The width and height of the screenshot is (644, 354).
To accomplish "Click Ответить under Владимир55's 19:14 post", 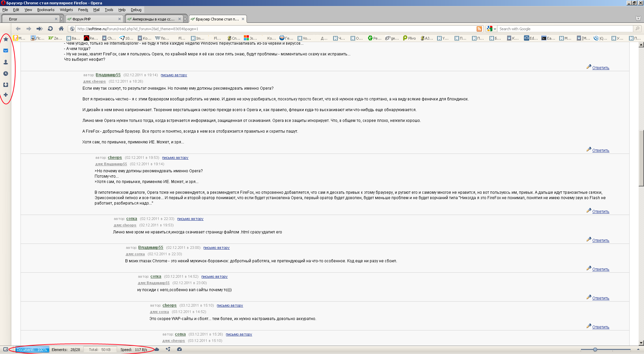I will [600, 150].
